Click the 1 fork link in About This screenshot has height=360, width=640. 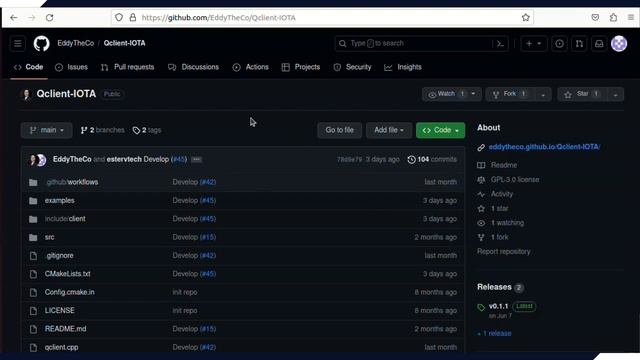pyautogui.click(x=500, y=237)
